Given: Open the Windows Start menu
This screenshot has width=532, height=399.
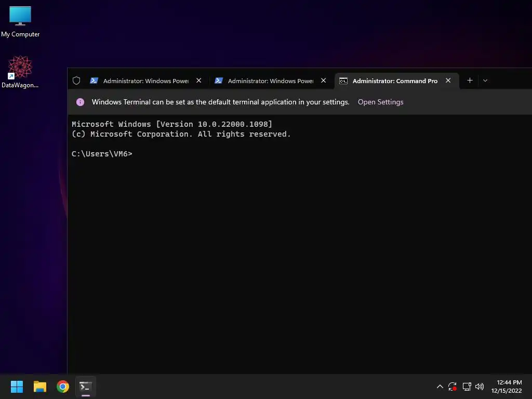Looking at the screenshot, I should click(17, 387).
